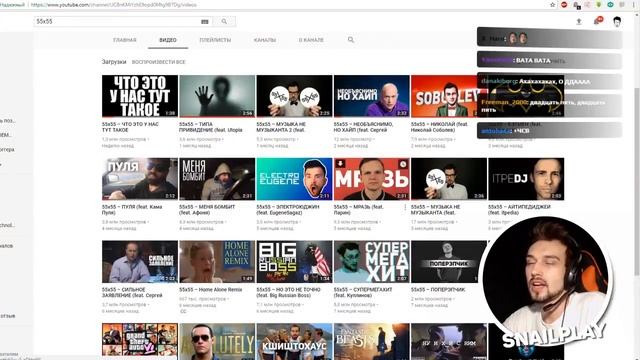640x360 pixels.
Task: Open the Grand Theft Auto VI thumbnail
Action: click(140, 341)
